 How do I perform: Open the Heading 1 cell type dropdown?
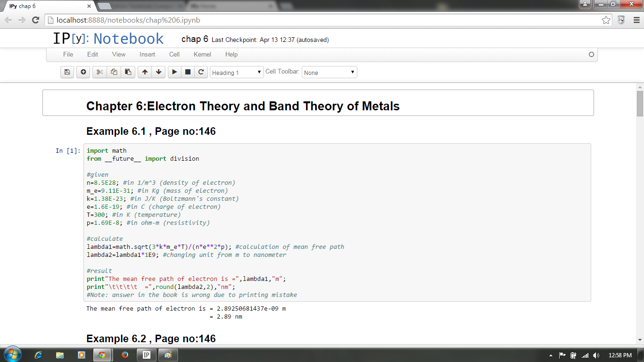(237, 73)
